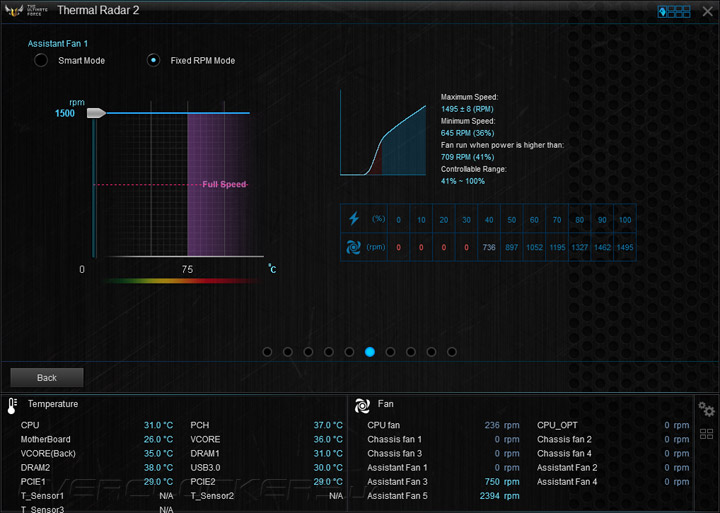Screen dimensions: 720x513
Task: Select Smart Mode radio button
Action: click(x=41, y=60)
